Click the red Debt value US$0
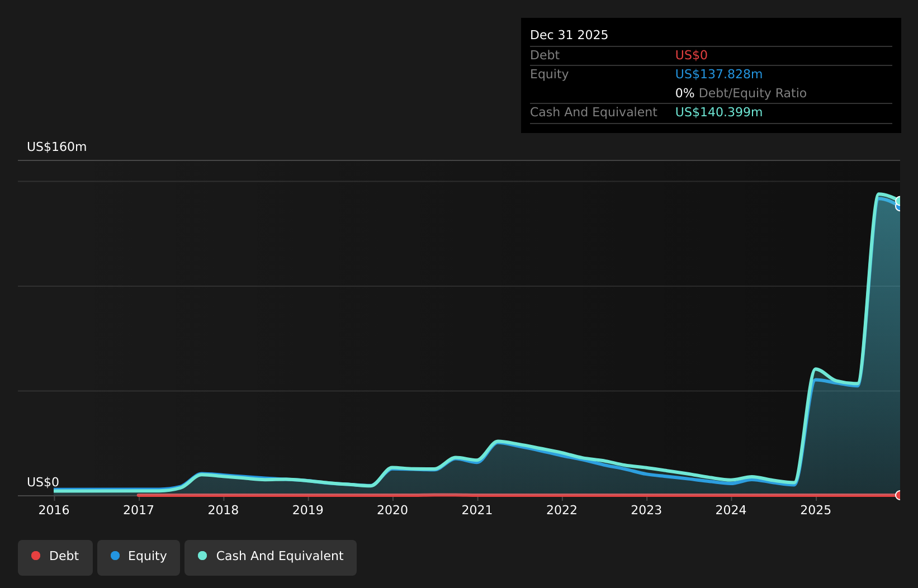This screenshot has width=918, height=588. (x=692, y=55)
